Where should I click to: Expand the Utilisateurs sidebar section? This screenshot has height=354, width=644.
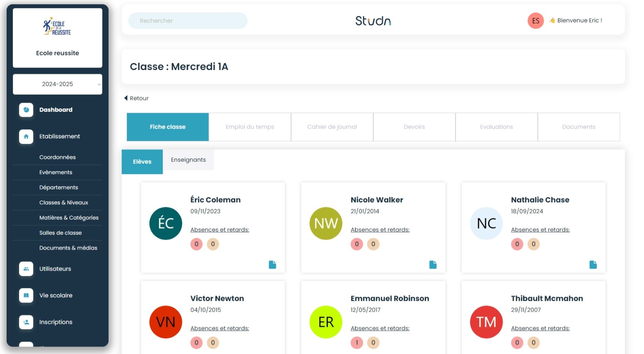[x=55, y=269]
